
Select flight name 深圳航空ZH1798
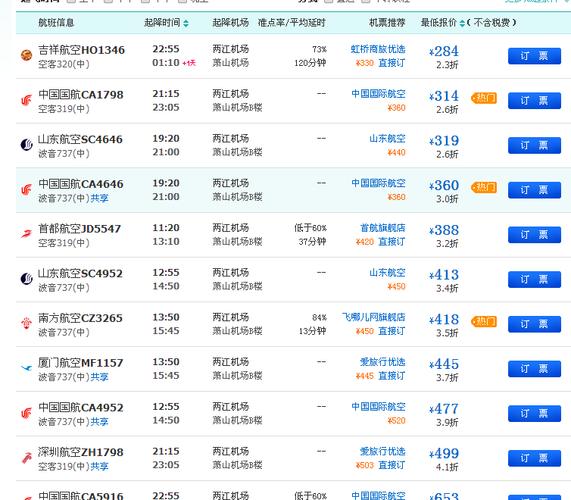pos(81,452)
